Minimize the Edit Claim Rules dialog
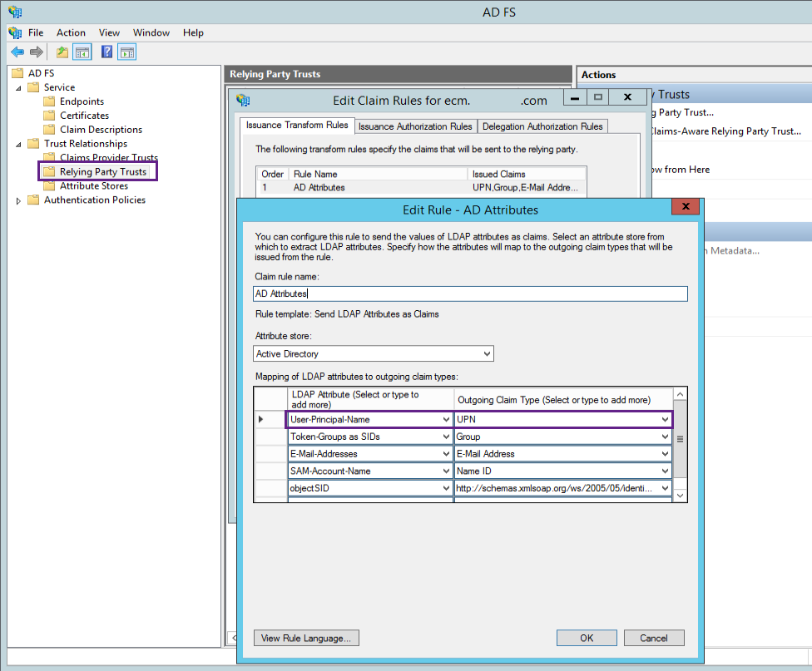Viewport: 812px width, 671px height. pos(575,96)
